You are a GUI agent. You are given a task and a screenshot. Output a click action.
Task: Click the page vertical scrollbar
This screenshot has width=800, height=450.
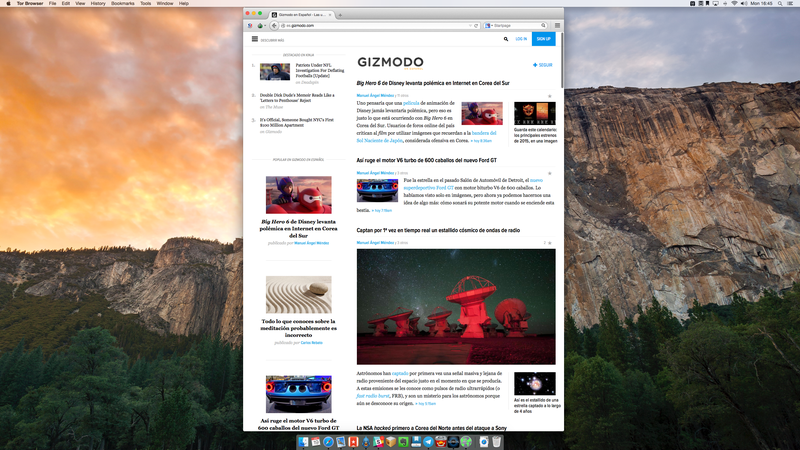(x=562, y=60)
